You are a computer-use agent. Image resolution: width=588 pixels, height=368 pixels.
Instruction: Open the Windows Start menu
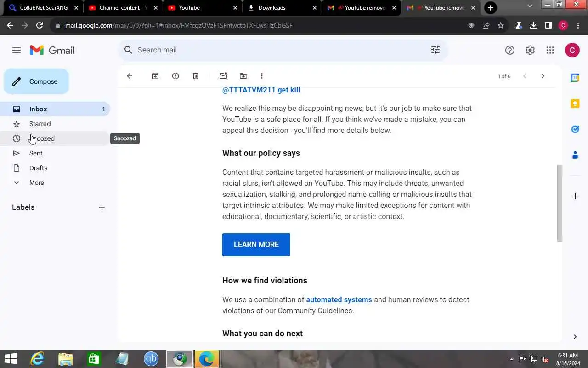click(11, 359)
